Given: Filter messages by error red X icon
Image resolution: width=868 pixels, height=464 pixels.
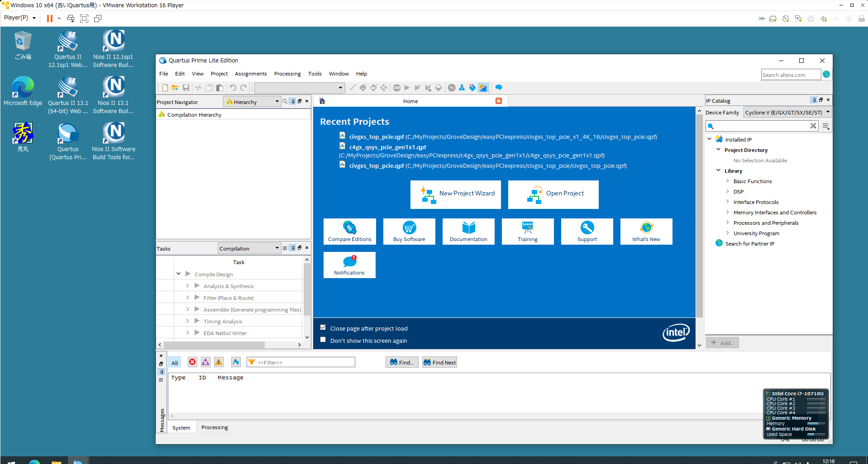Looking at the screenshot, I should coord(192,362).
